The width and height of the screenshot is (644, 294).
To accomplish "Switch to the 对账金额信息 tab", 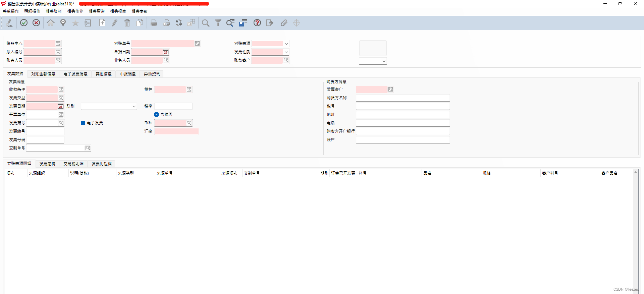I will 43,74.
